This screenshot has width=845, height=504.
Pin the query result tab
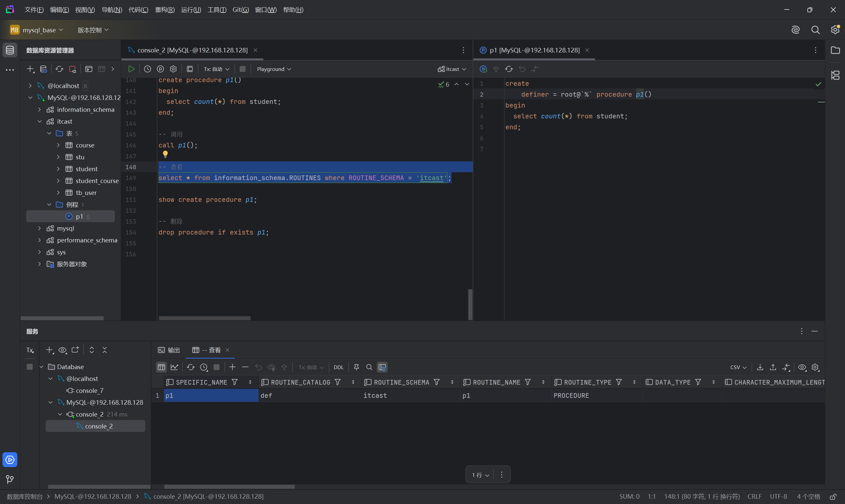pos(356,367)
